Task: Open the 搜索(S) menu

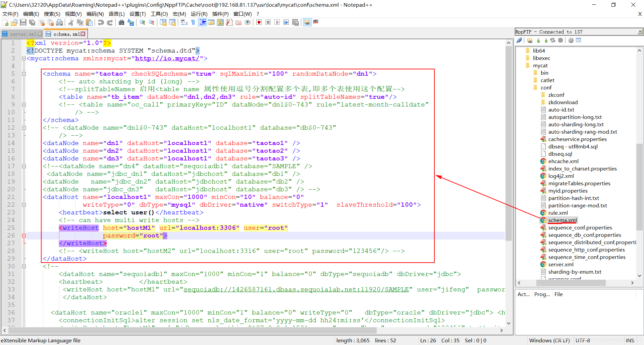Action: point(52,14)
